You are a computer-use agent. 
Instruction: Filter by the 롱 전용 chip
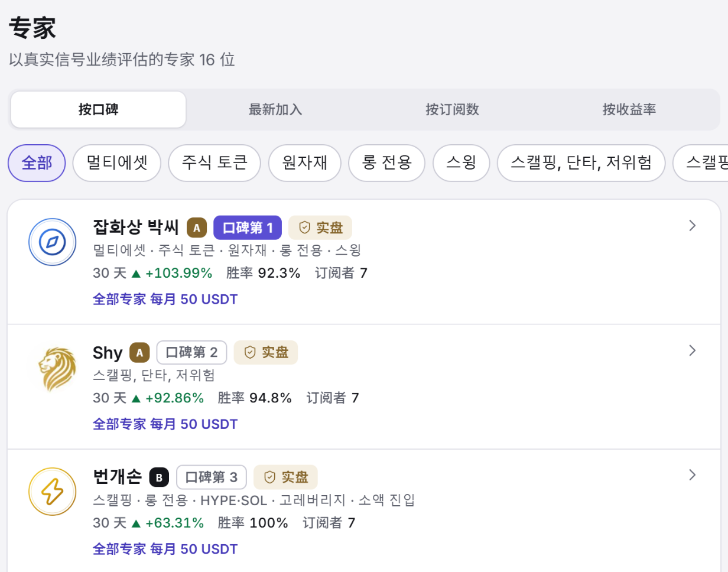[x=387, y=163]
